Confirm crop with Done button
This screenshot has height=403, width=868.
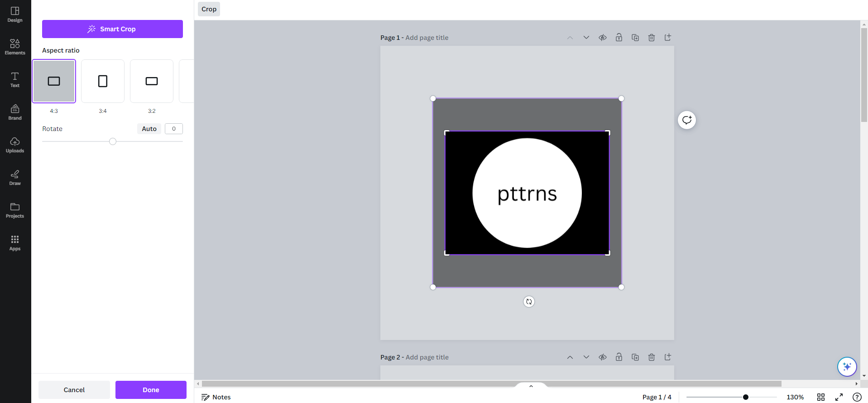pyautogui.click(x=151, y=390)
